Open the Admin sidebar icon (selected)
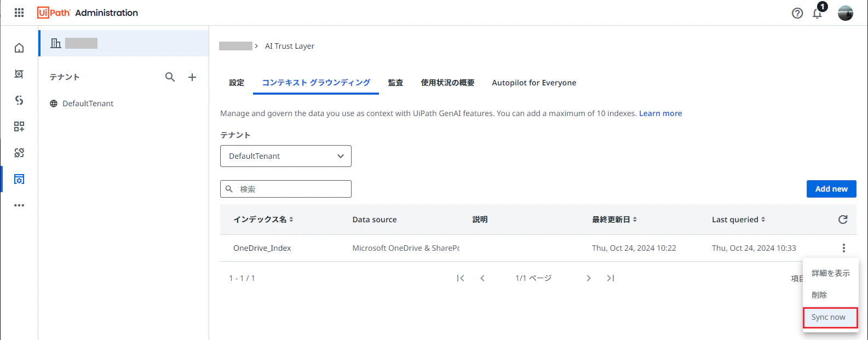 (x=19, y=179)
